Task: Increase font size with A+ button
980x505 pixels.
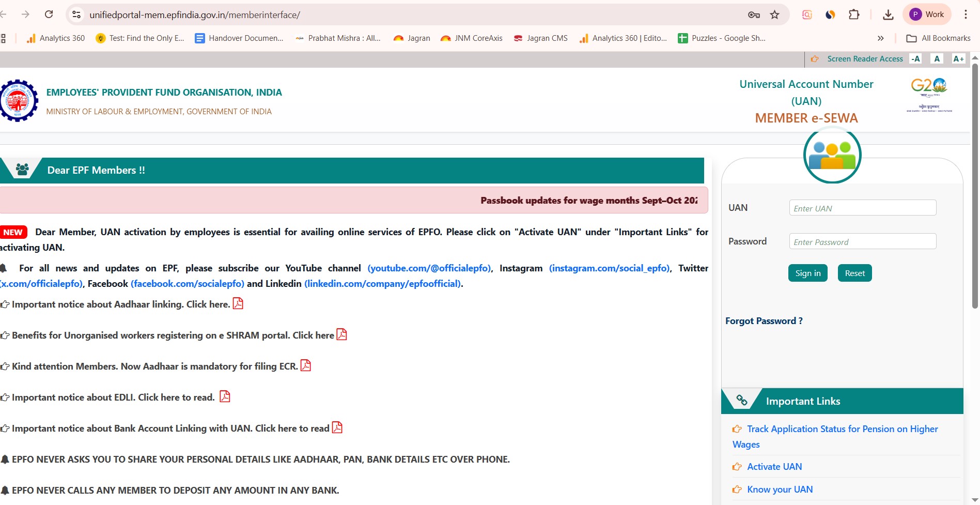Action: 958,59
